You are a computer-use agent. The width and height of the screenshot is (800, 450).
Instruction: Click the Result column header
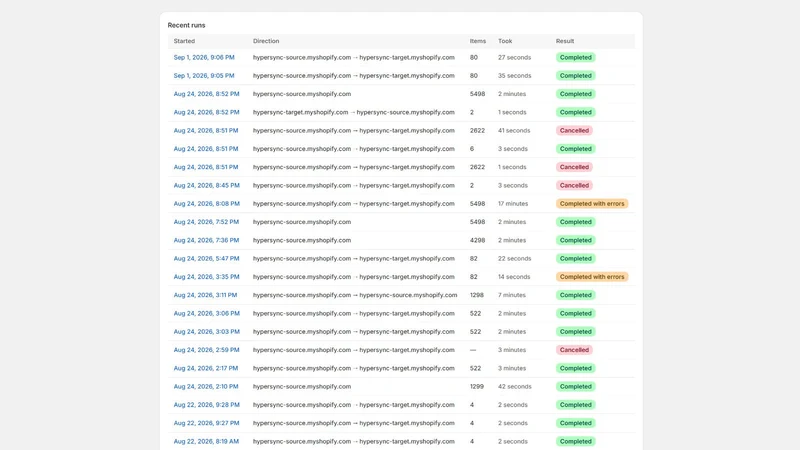(x=565, y=41)
